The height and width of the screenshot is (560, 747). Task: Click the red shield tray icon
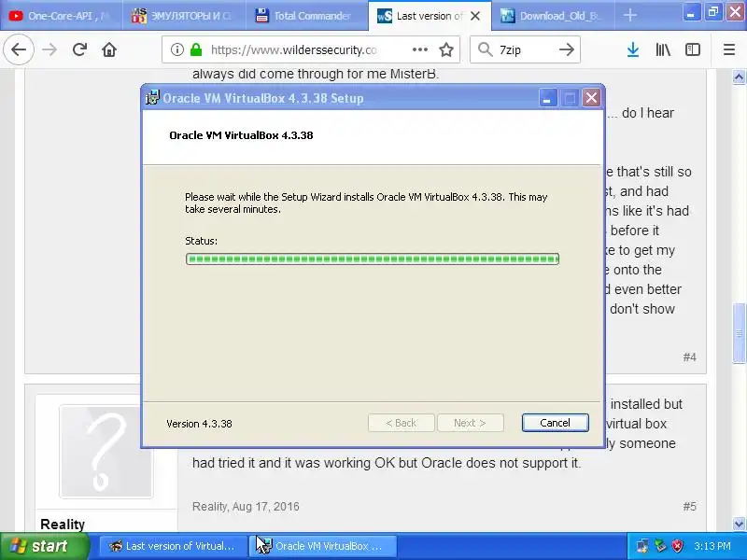point(678,546)
